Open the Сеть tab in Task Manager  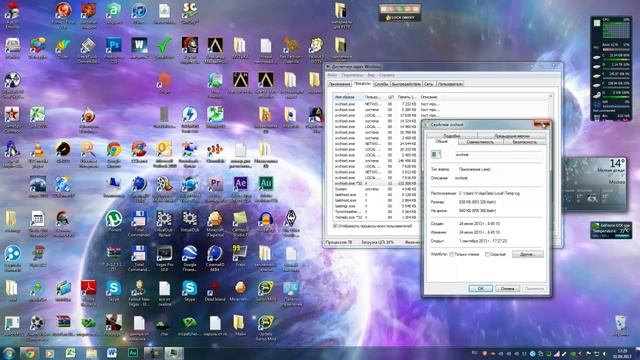tap(429, 84)
